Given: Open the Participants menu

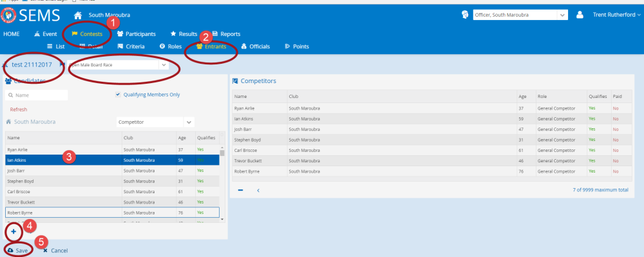Looking at the screenshot, I should 136,34.
